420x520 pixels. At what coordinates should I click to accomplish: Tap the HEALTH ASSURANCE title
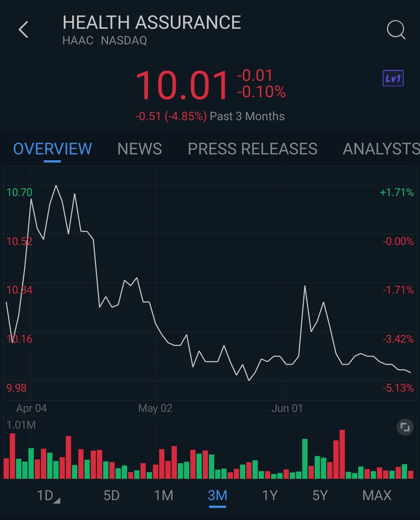[x=152, y=23]
